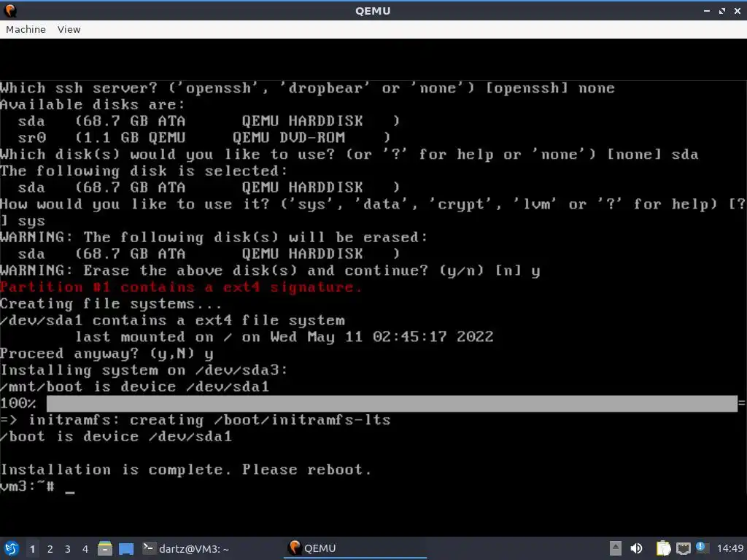Switch to workspace 3
The height and width of the screenshot is (560, 747).
[68, 549]
